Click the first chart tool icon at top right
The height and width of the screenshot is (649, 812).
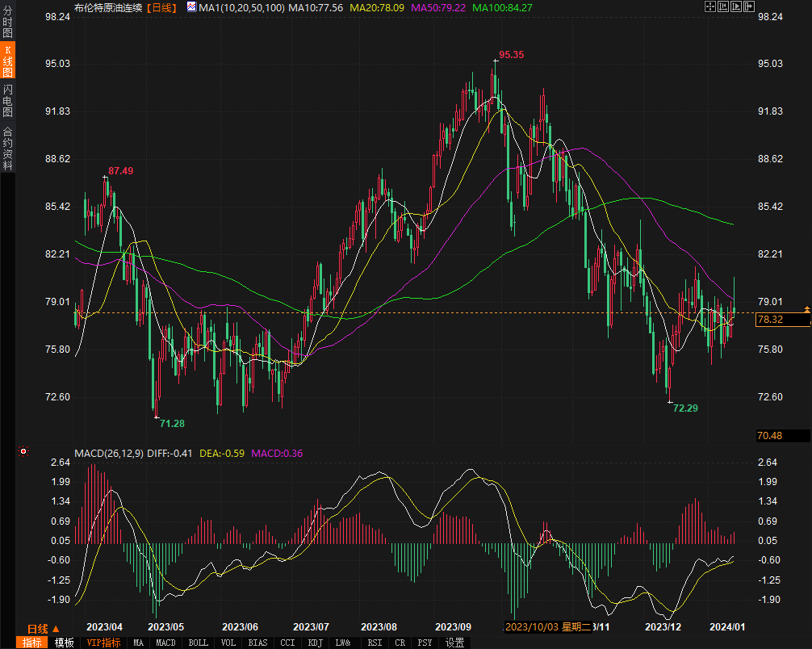point(709,7)
